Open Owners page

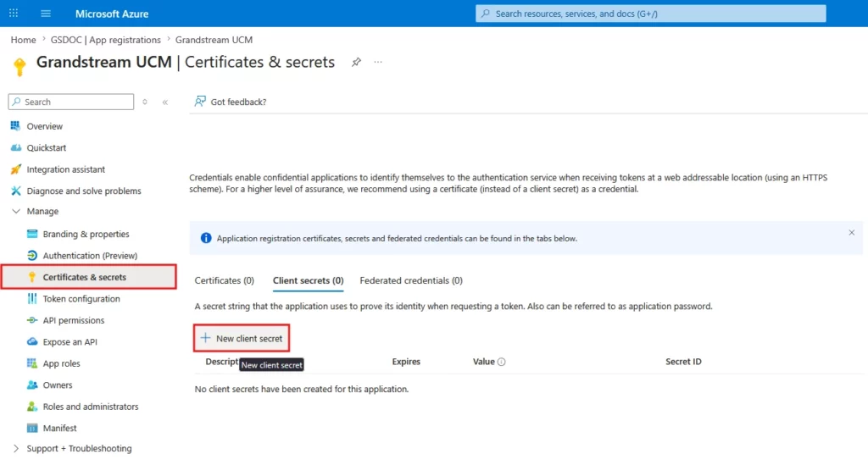coord(58,385)
